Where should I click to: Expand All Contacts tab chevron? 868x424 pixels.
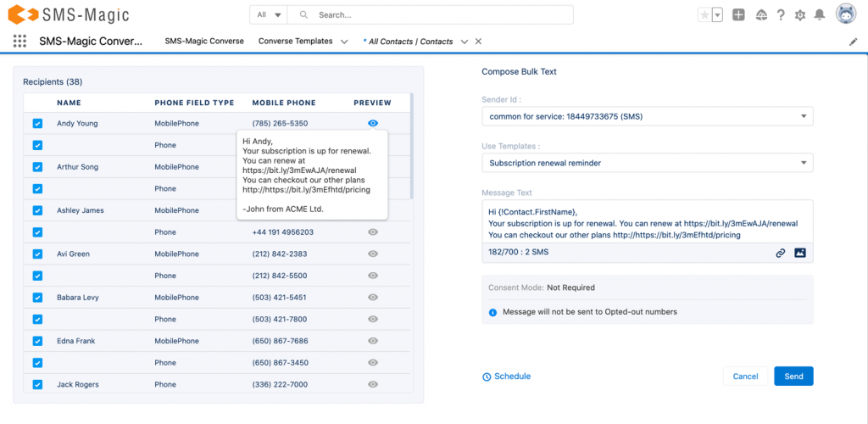click(x=465, y=42)
